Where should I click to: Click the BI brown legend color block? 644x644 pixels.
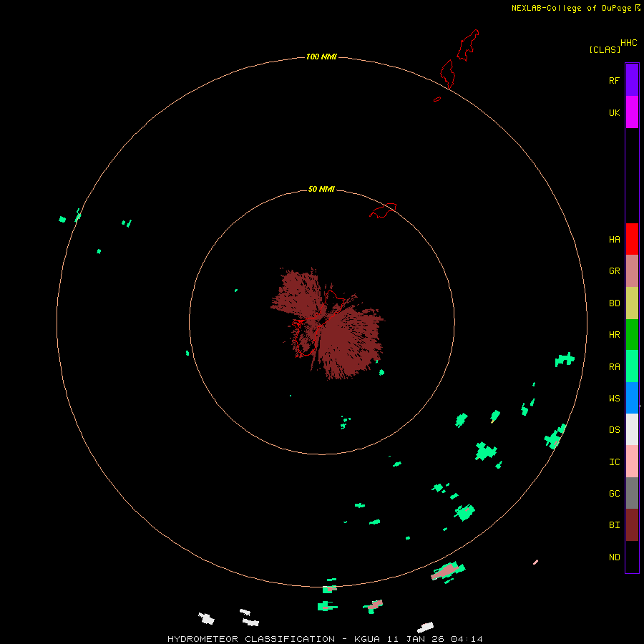tap(632, 525)
